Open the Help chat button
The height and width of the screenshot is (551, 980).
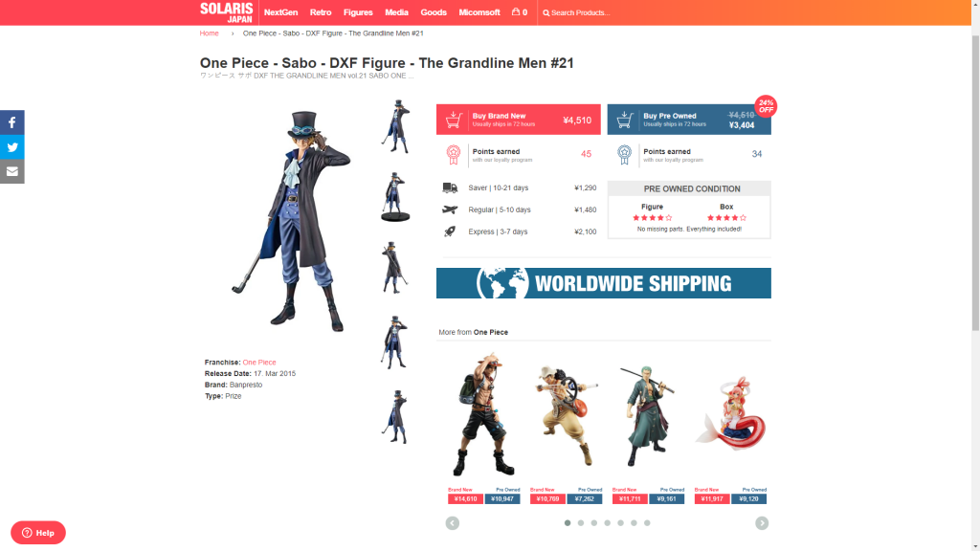pos(38,533)
